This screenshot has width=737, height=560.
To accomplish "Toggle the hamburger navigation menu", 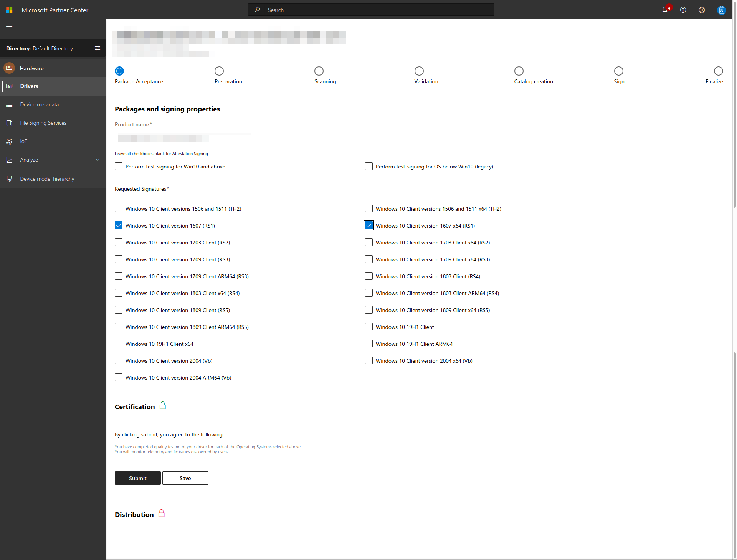I will [x=9, y=28].
